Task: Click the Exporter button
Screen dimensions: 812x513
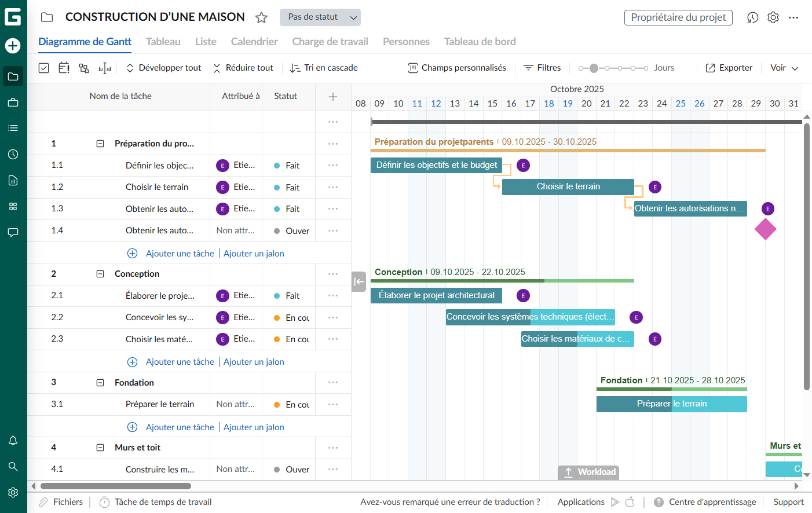Action: coord(729,68)
